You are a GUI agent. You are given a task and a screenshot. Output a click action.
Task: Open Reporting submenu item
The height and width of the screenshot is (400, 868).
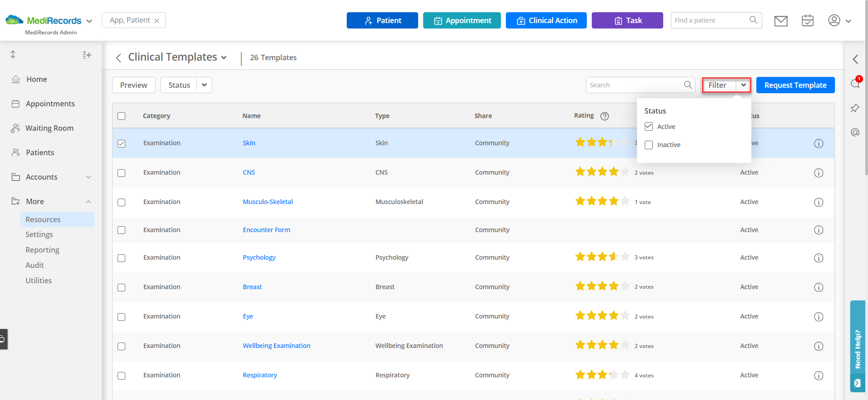click(x=42, y=250)
